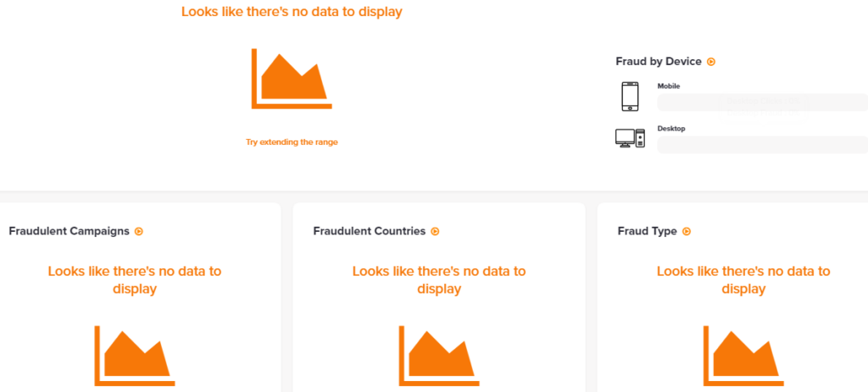The width and height of the screenshot is (868, 392).
Task: Click the Fraud Type card title
Action: point(648,231)
